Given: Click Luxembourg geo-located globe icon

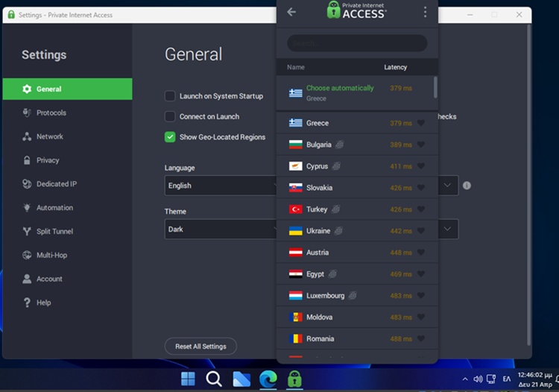Looking at the screenshot, I should [x=353, y=295].
